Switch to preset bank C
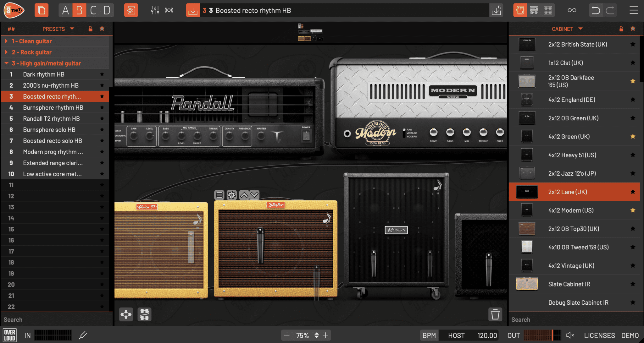The width and height of the screenshot is (644, 343). point(93,10)
